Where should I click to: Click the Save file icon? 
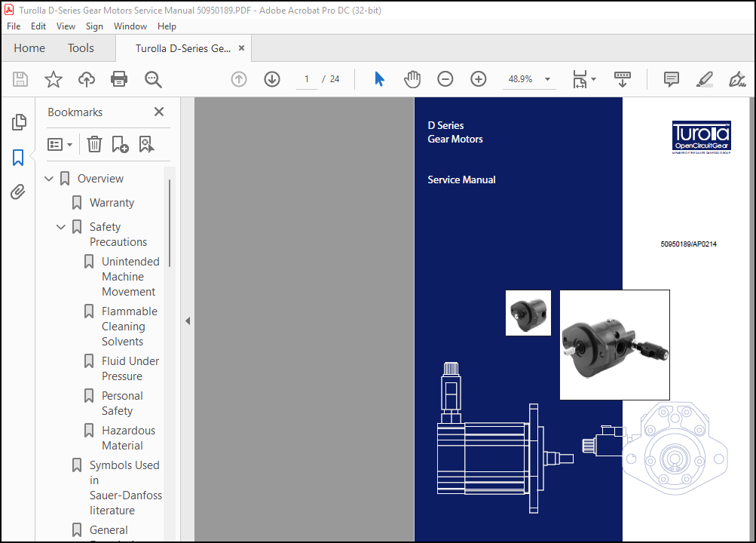(20, 79)
